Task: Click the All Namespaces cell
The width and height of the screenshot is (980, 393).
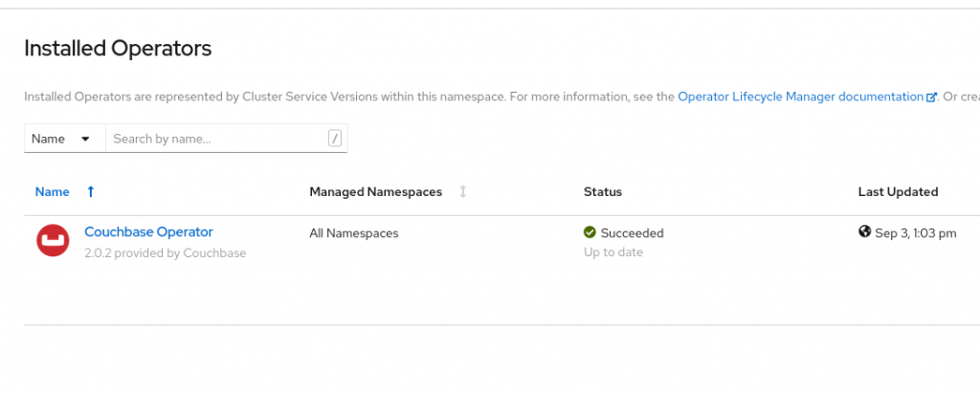Action: (354, 233)
